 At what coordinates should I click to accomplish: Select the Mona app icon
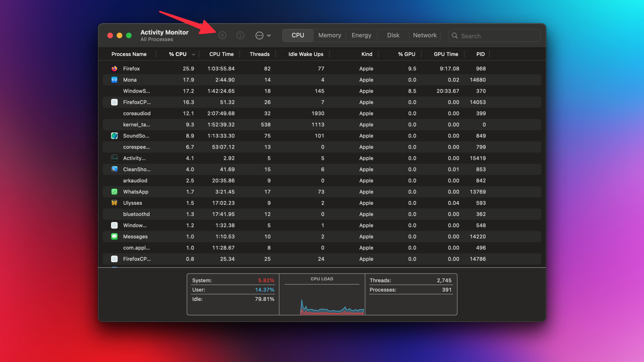pos(114,80)
